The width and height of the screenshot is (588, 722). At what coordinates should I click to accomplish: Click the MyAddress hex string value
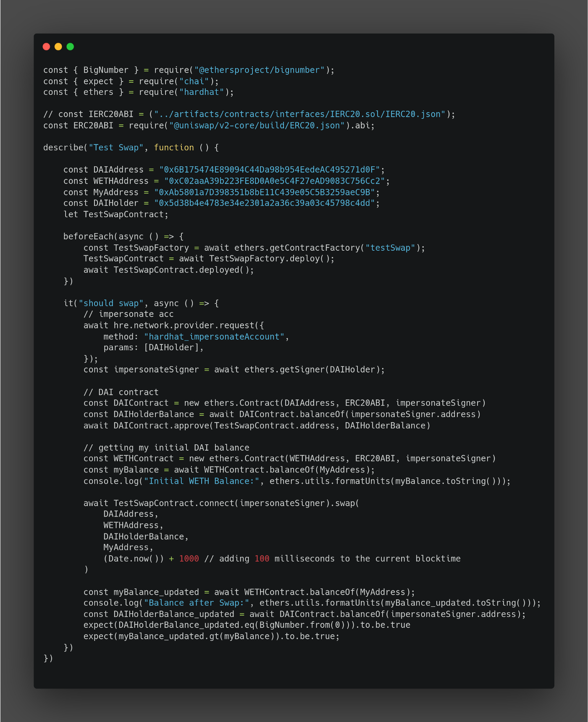[264, 192]
